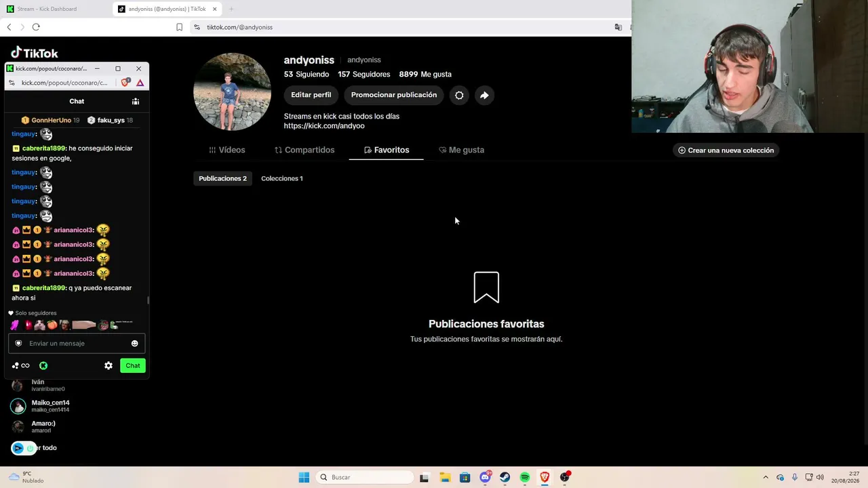868x488 pixels.
Task: Open File Explorer from the taskbar
Action: pyautogui.click(x=445, y=477)
